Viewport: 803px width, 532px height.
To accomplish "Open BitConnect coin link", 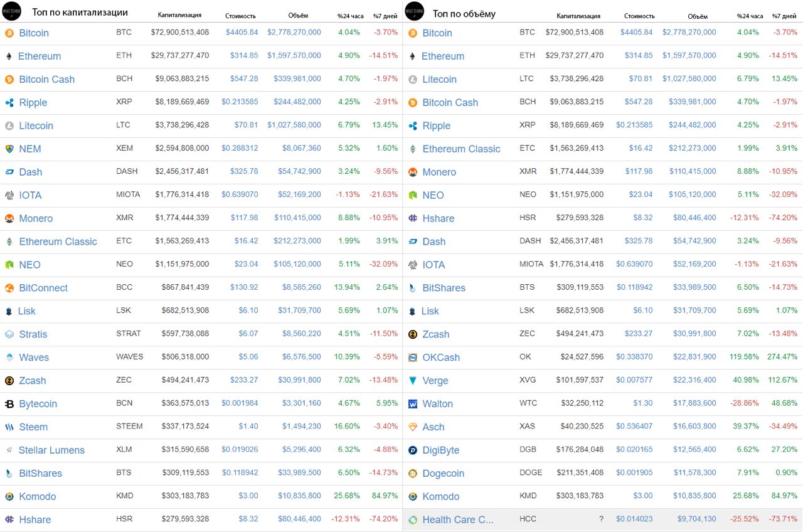I will 43,288.
